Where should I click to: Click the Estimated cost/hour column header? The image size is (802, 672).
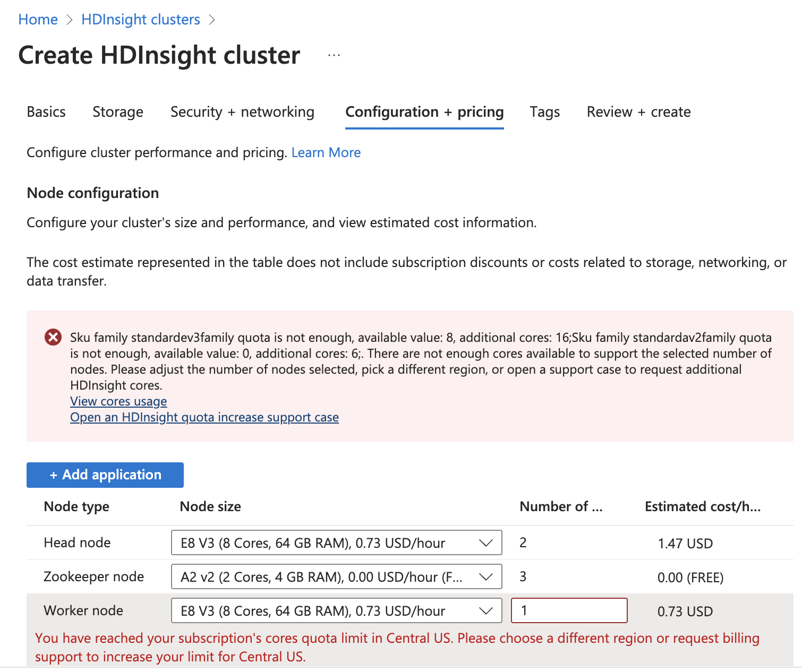pyautogui.click(x=703, y=507)
